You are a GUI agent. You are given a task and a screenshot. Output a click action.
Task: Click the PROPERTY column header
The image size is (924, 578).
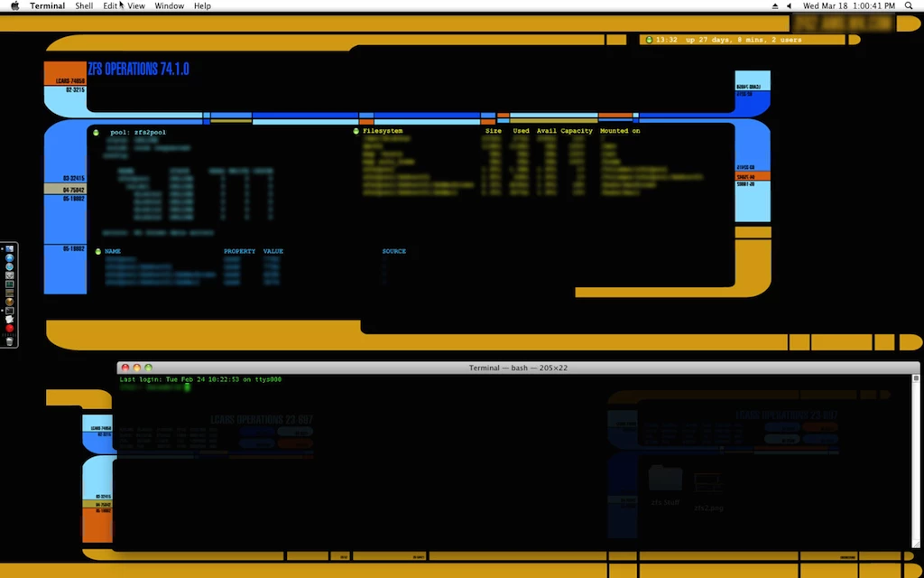[239, 251]
